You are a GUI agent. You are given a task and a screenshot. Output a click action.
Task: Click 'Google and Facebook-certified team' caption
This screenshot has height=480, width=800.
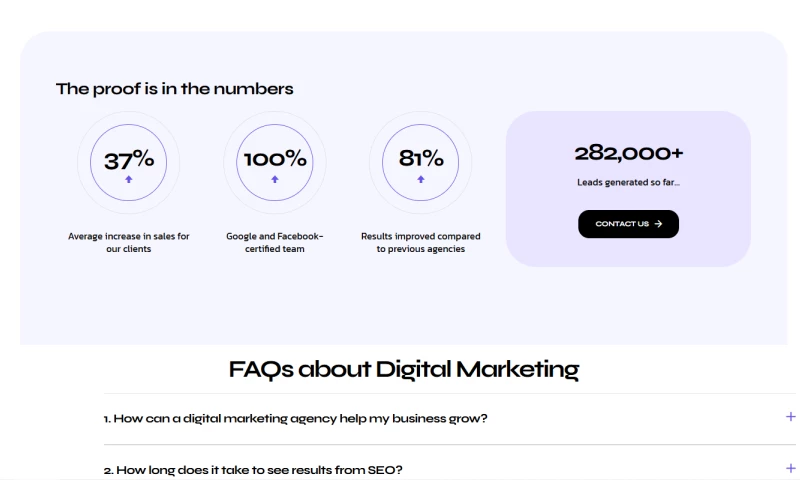coord(275,242)
